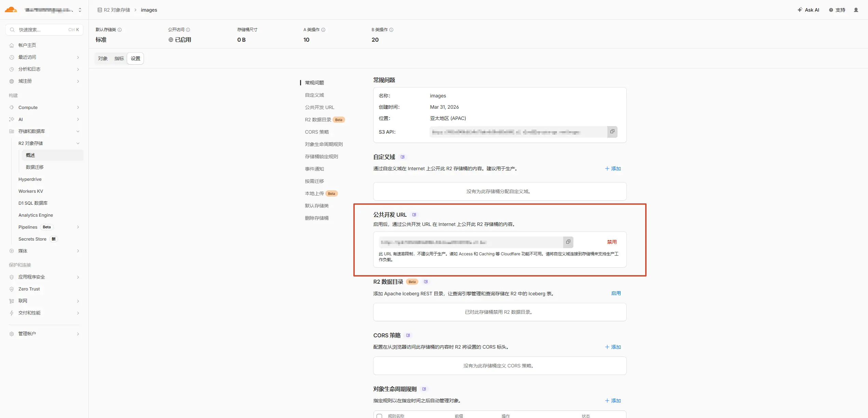Switch to the 指标 tab

(119, 58)
